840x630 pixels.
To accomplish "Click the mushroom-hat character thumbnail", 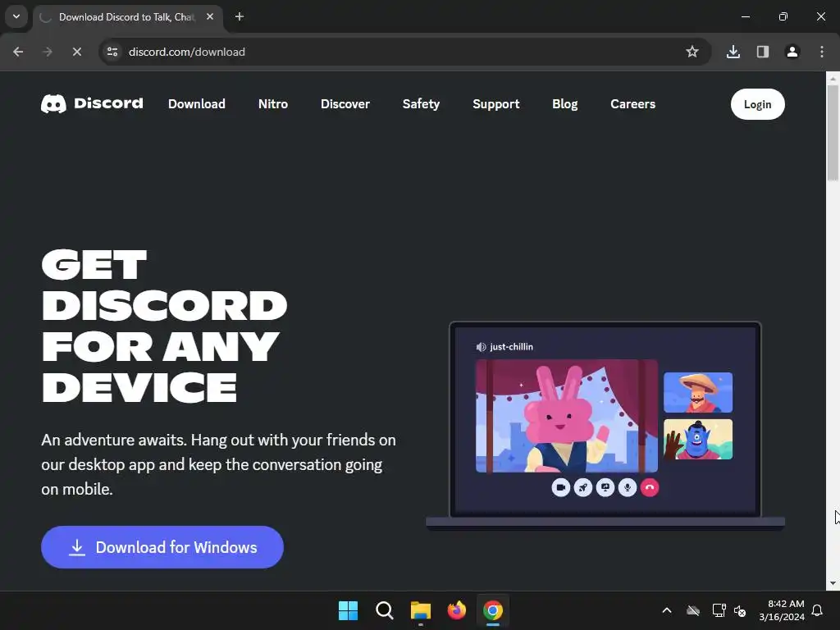I will click(x=698, y=392).
